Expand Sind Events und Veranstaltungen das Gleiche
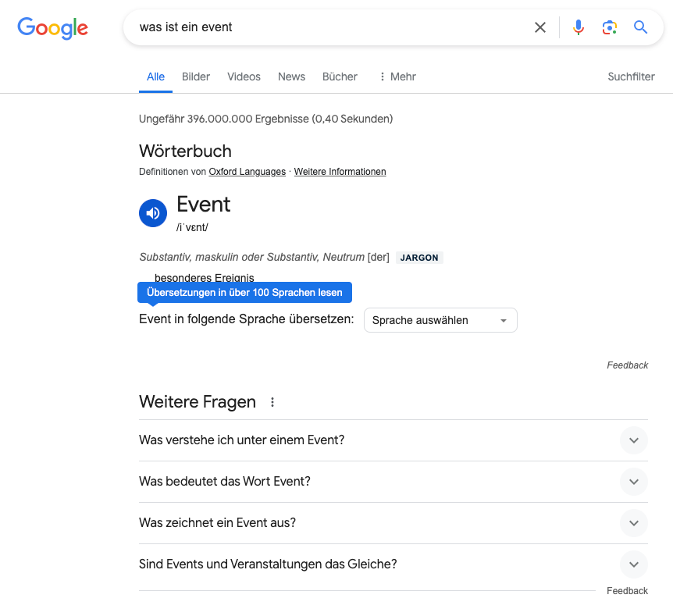Viewport: 673px width, 616px height. [634, 564]
